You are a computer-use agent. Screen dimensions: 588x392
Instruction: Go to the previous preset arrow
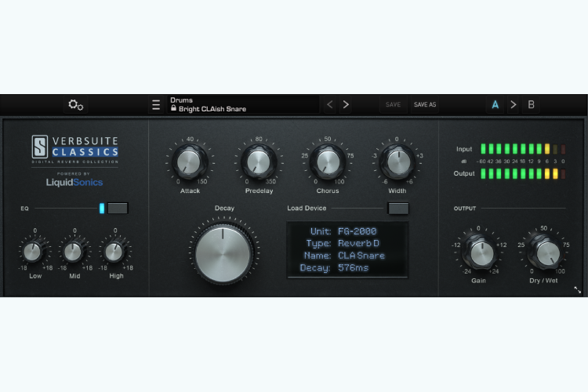click(x=330, y=104)
